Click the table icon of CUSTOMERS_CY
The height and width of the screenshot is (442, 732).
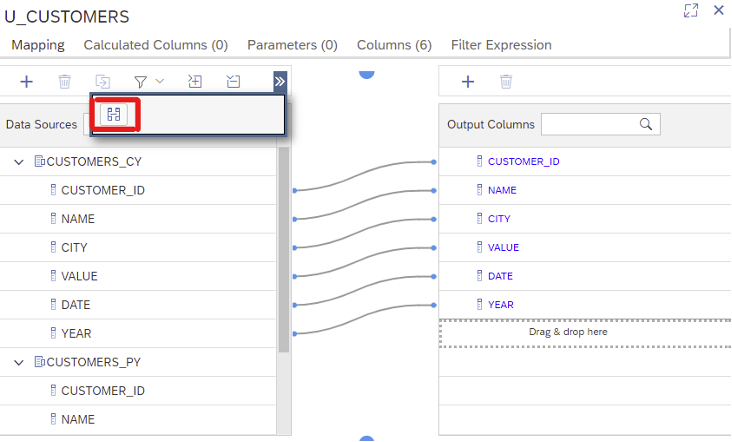point(40,161)
